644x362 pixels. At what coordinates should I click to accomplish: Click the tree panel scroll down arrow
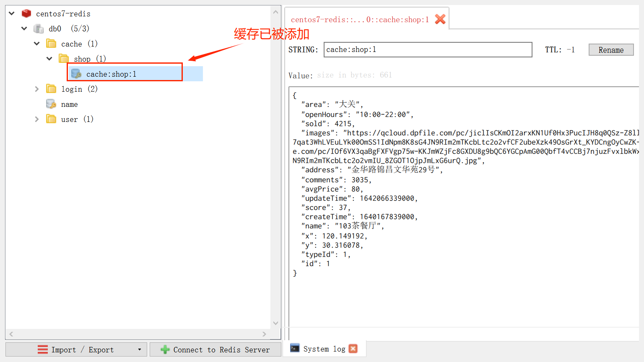click(x=275, y=323)
